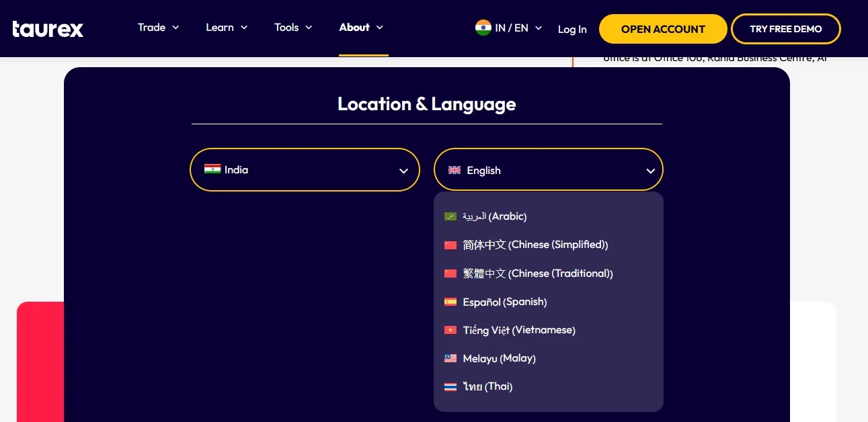Open the India location dropdown

[x=305, y=170]
